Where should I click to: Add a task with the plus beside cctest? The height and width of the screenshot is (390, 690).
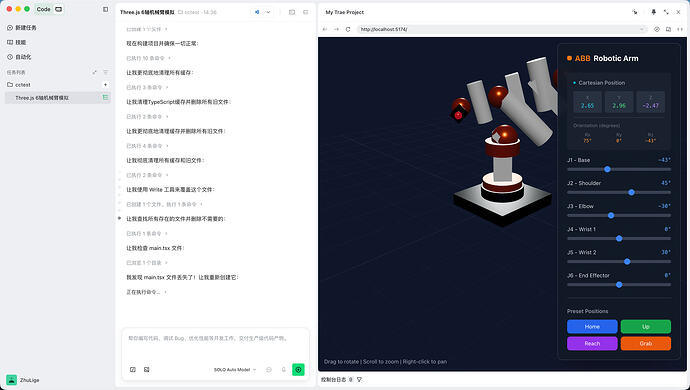click(105, 85)
